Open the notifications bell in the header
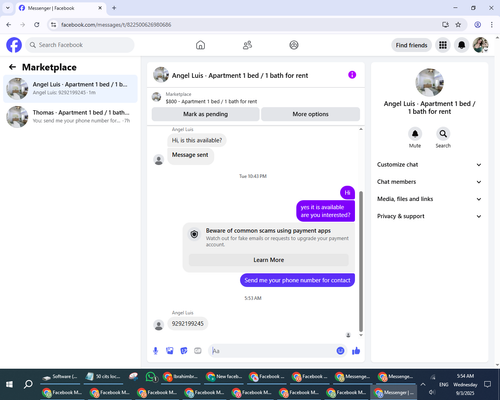This screenshot has height=400, width=500. pos(461,45)
